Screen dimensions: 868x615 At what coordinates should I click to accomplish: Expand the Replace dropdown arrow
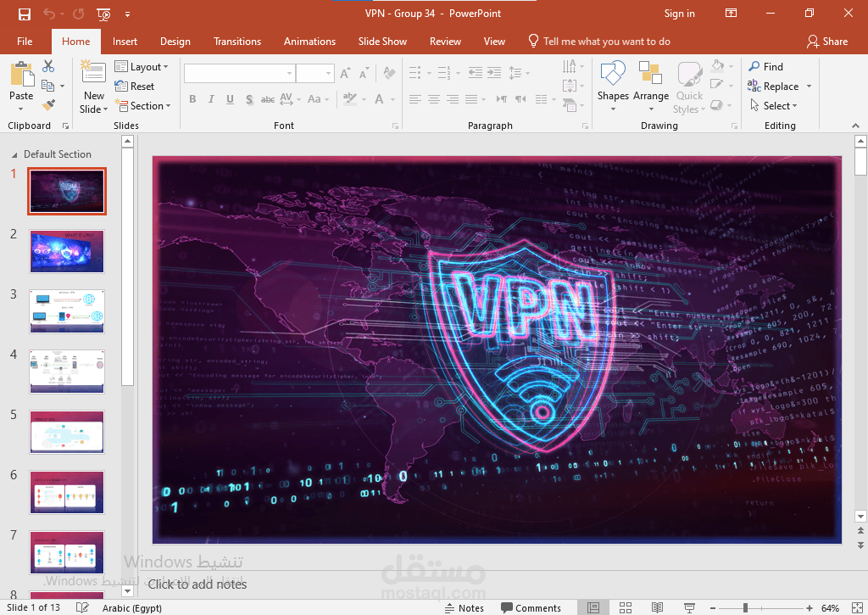coord(810,87)
